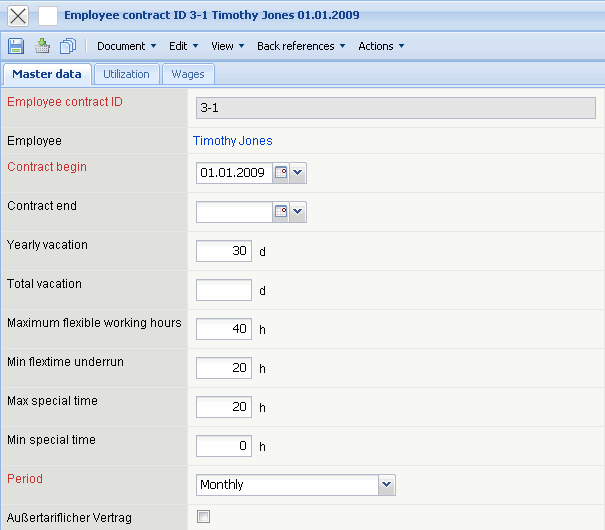
Task: Toggle the Außertariflicher Vertrag checkbox
Action: 204,517
